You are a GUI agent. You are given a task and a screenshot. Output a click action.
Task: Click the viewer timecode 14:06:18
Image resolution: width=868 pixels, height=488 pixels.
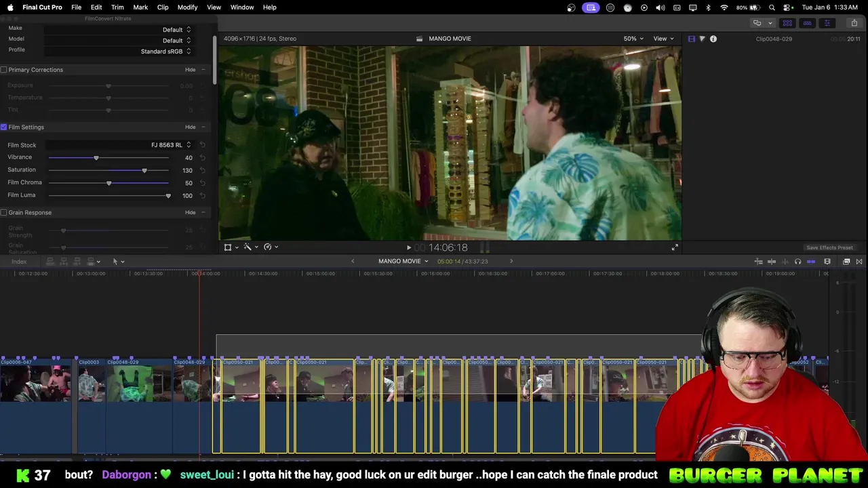[448, 248]
